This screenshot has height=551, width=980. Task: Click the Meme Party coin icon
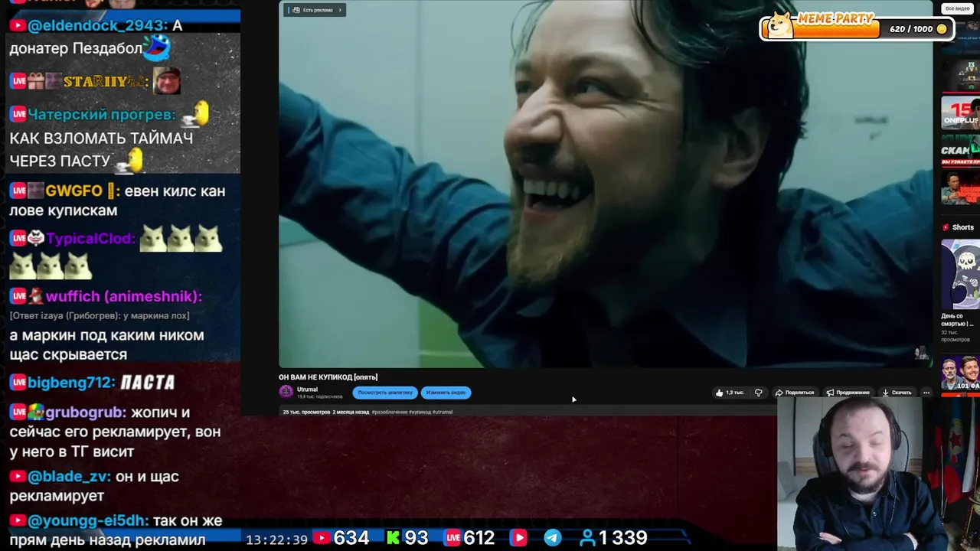tap(942, 29)
